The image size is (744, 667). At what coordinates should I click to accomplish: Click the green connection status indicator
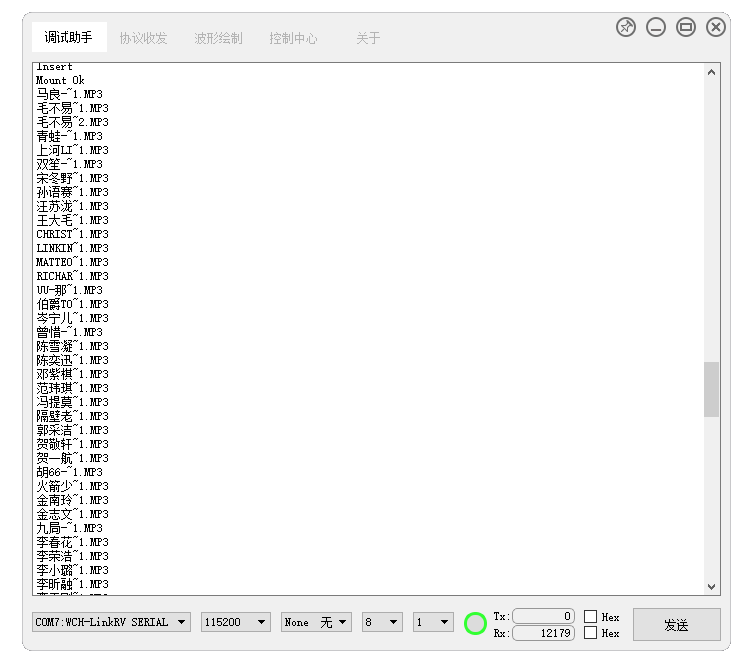click(x=475, y=624)
